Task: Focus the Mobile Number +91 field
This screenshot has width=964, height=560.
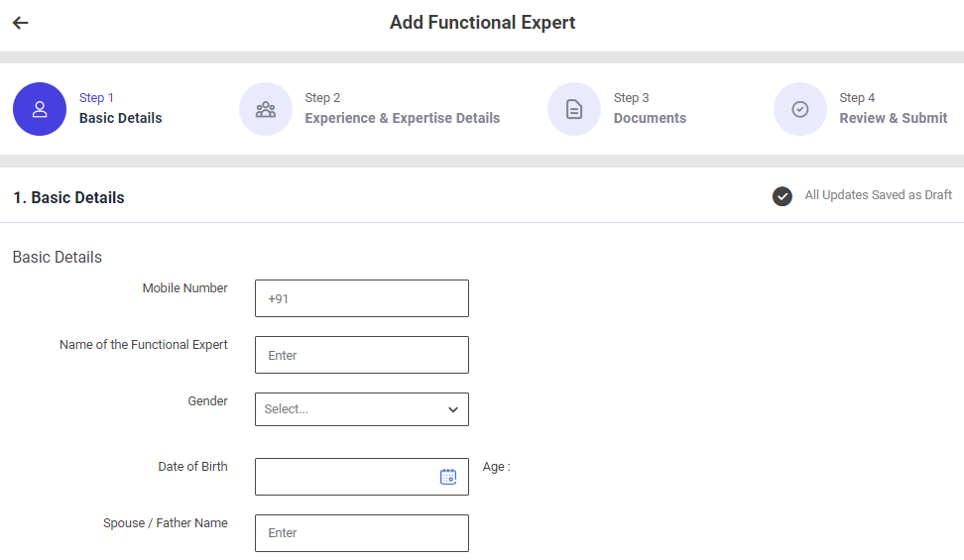Action: click(362, 298)
